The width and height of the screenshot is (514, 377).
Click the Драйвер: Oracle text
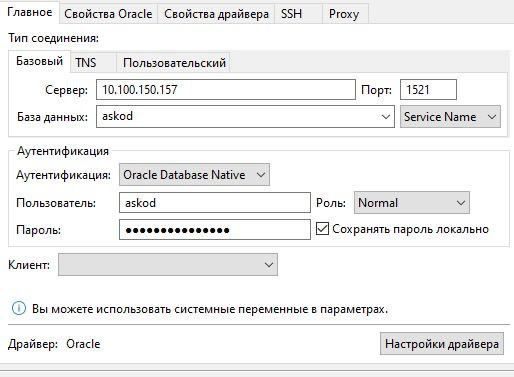pyautogui.click(x=54, y=344)
